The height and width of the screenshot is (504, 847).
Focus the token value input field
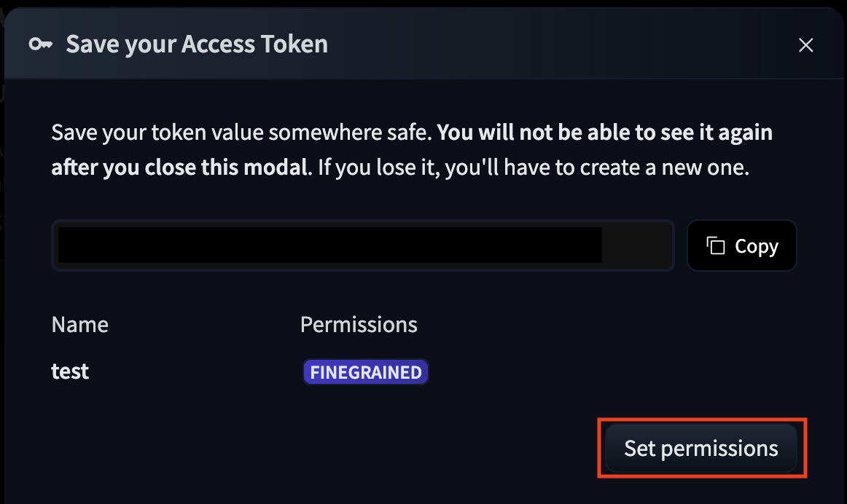click(362, 245)
